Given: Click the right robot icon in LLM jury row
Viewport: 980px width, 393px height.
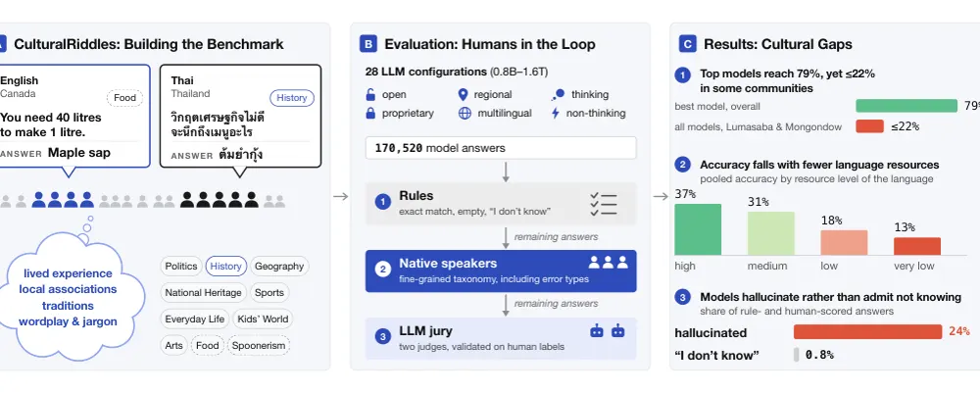Looking at the screenshot, I should [618, 330].
